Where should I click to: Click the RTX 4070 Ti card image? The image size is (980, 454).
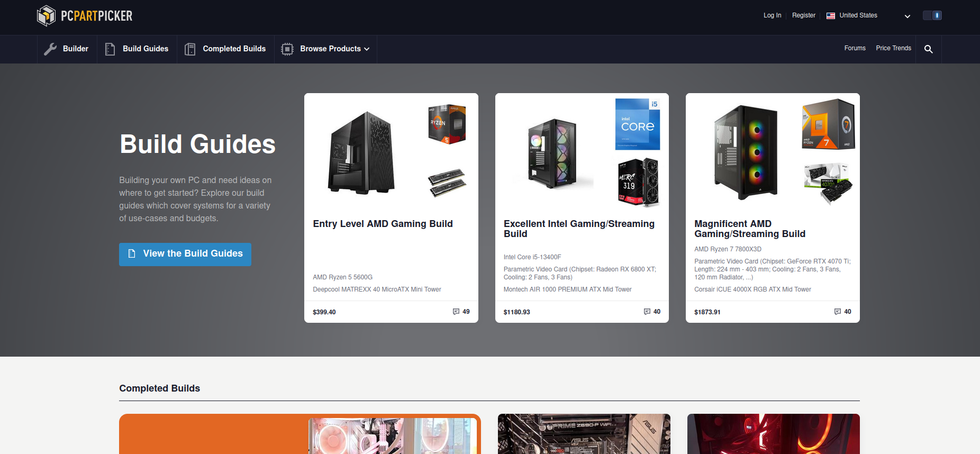pos(828,184)
